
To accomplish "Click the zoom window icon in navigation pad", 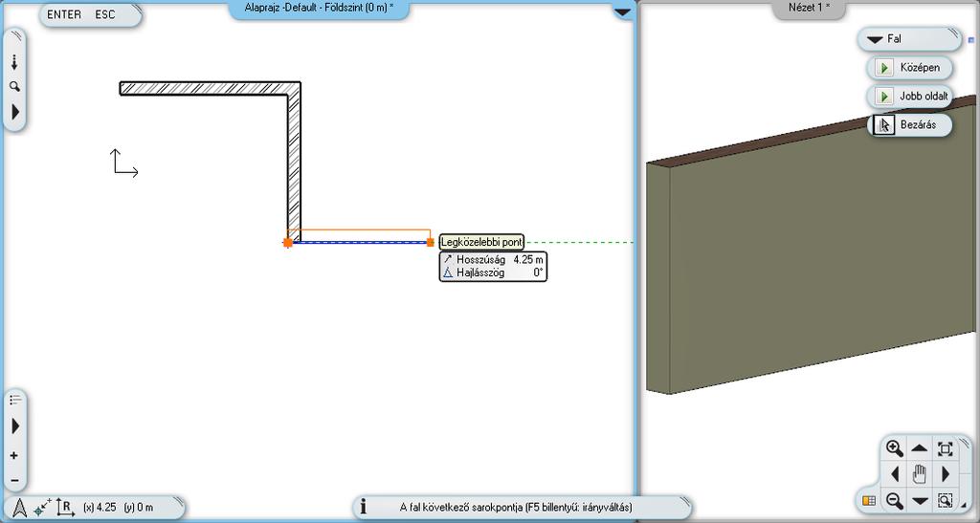I will click(945, 500).
